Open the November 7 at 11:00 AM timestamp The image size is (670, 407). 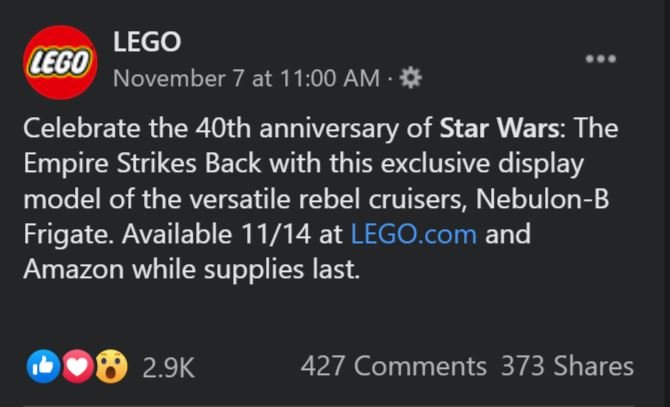(x=246, y=78)
